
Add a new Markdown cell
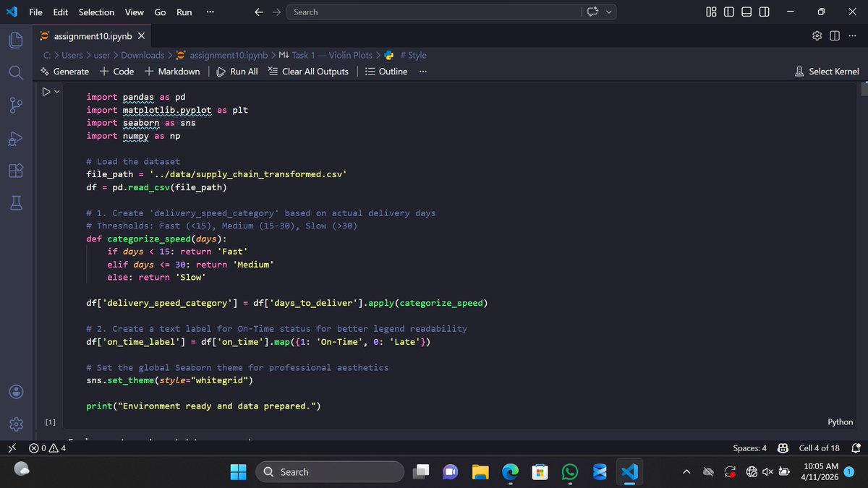(x=172, y=71)
